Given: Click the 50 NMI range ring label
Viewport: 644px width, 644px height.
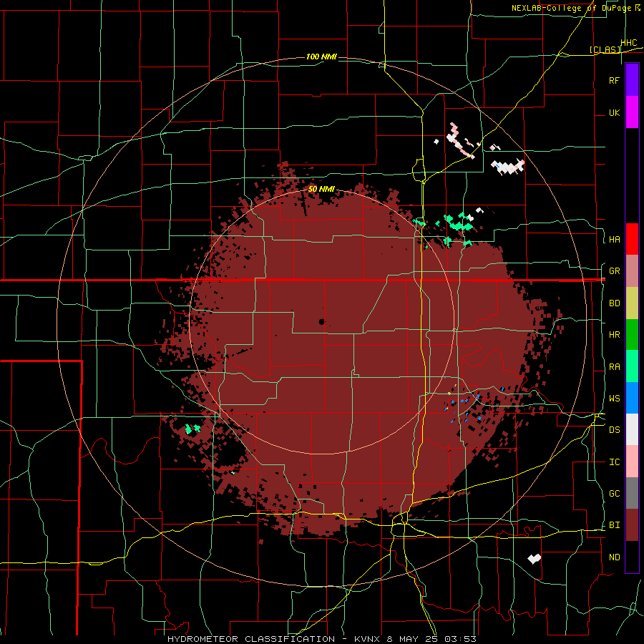Looking at the screenshot, I should [321, 189].
